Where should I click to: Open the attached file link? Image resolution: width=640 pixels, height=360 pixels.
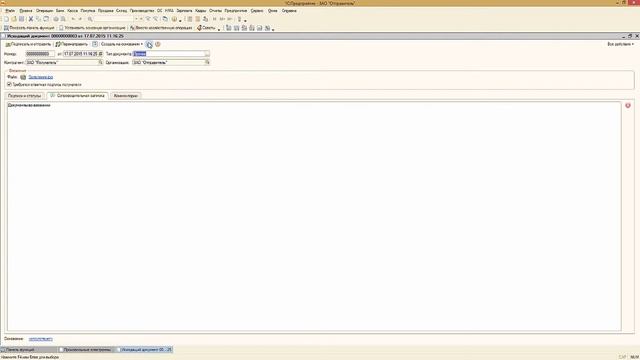tap(40, 77)
